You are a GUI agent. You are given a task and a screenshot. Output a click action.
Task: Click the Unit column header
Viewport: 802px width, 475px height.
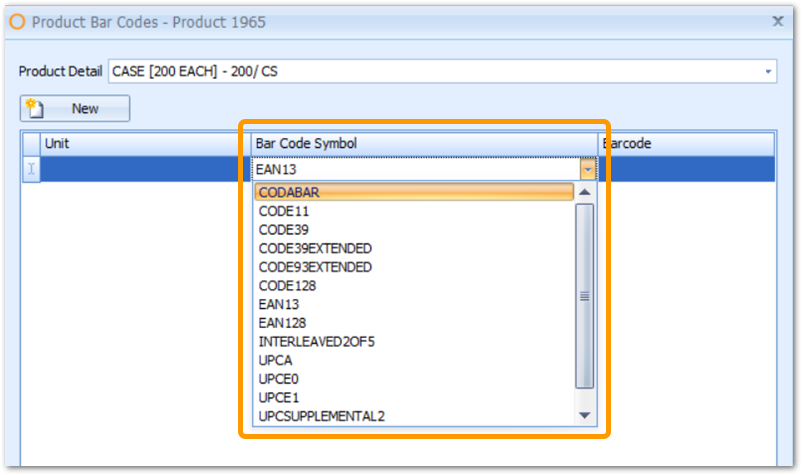pos(140,144)
